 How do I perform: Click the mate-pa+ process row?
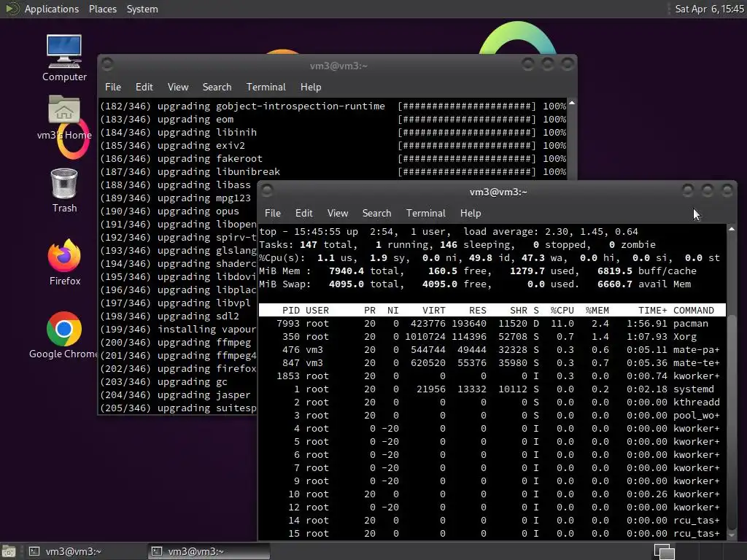point(492,349)
